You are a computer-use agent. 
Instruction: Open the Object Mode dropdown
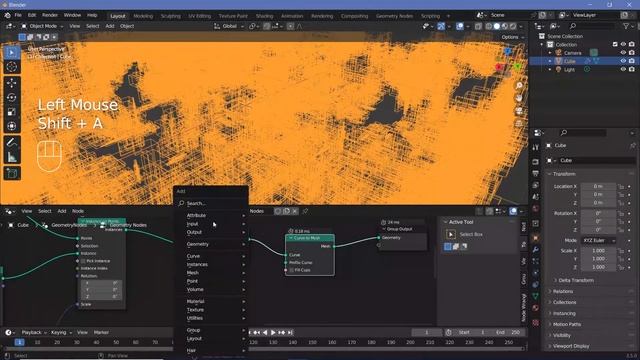point(42,26)
